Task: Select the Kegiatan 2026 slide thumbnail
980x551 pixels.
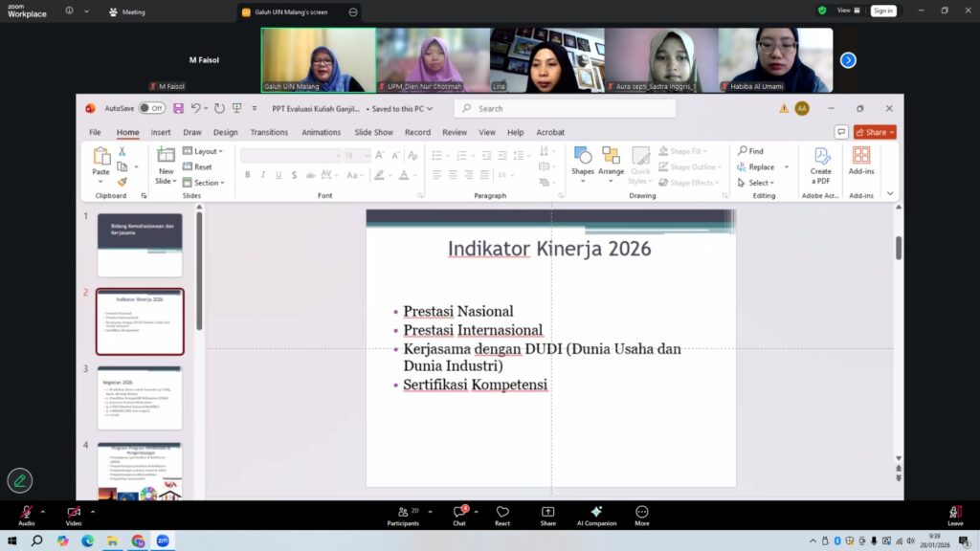Action: point(140,397)
